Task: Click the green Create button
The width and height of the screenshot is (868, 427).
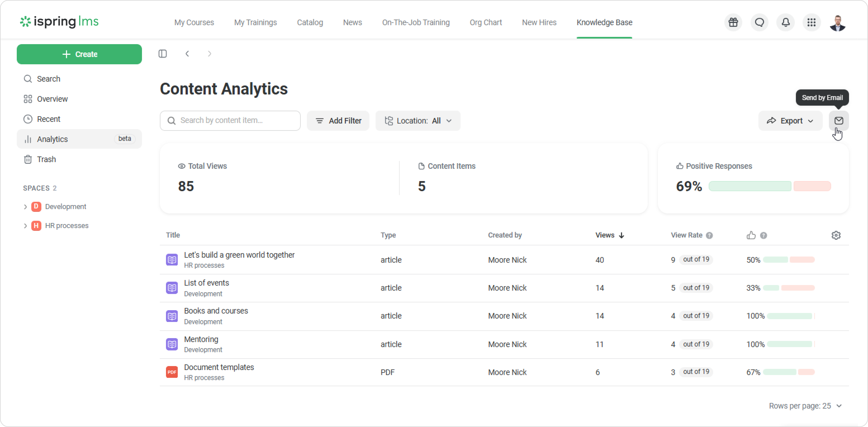Action: [x=79, y=54]
